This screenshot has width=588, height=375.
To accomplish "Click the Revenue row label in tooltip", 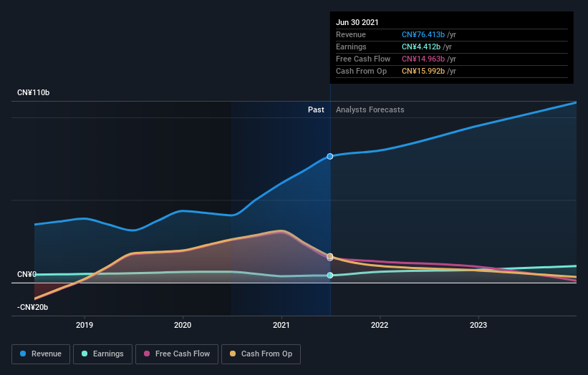I will click(x=351, y=34).
